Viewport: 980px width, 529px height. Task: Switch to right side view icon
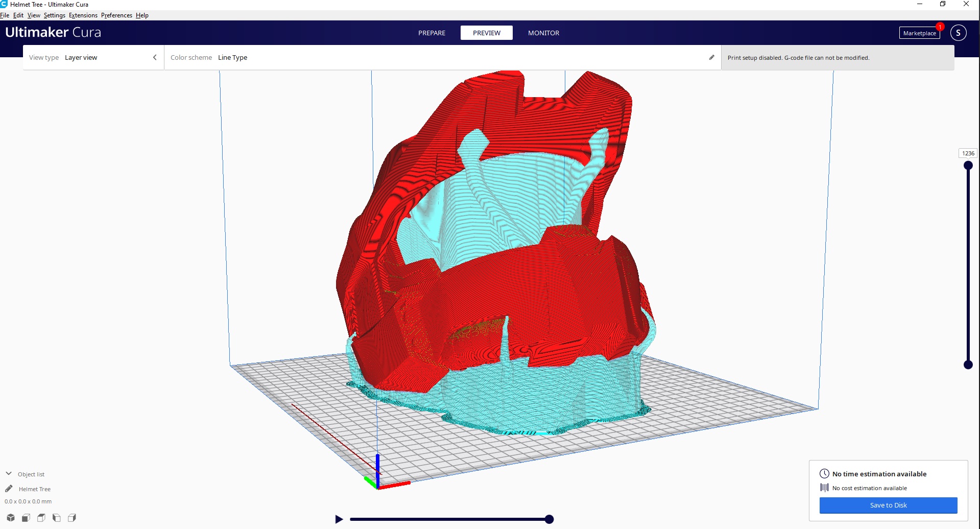pos(72,518)
